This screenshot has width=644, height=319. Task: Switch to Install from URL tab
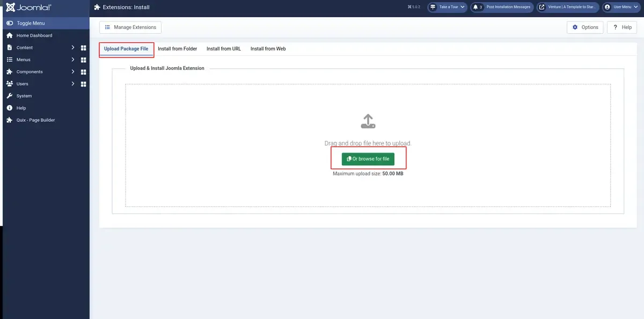224,49
